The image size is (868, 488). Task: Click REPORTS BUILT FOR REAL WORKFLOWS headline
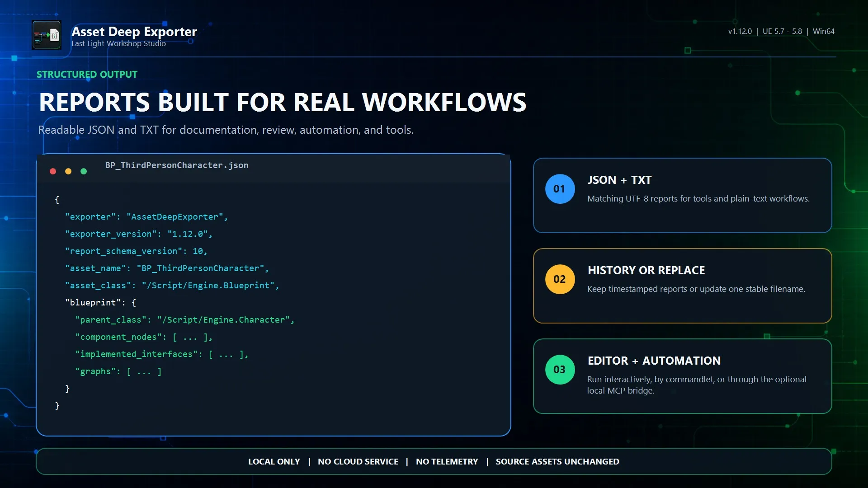click(x=283, y=102)
